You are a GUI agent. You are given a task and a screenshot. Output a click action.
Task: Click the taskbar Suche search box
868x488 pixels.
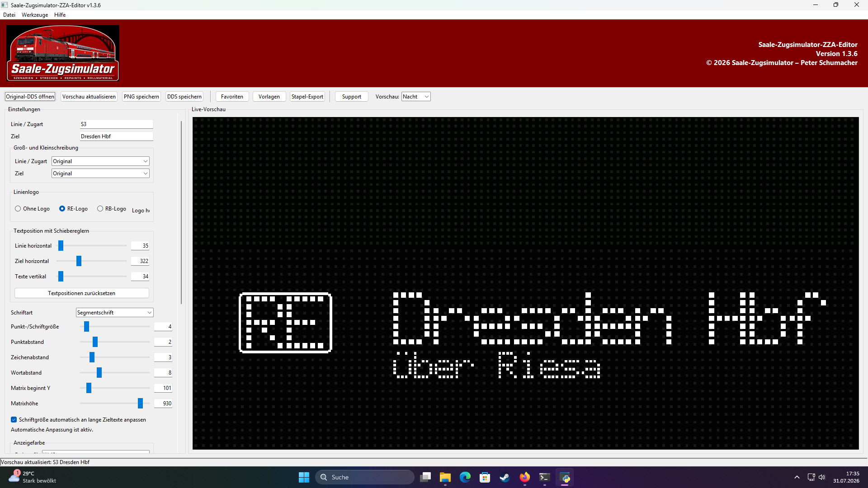(365, 477)
